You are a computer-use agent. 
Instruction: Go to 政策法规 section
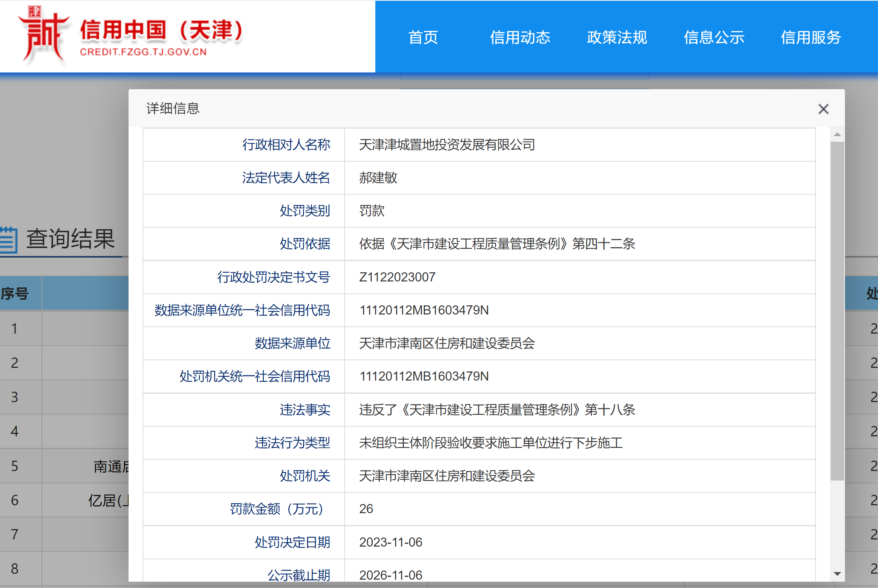click(x=617, y=37)
